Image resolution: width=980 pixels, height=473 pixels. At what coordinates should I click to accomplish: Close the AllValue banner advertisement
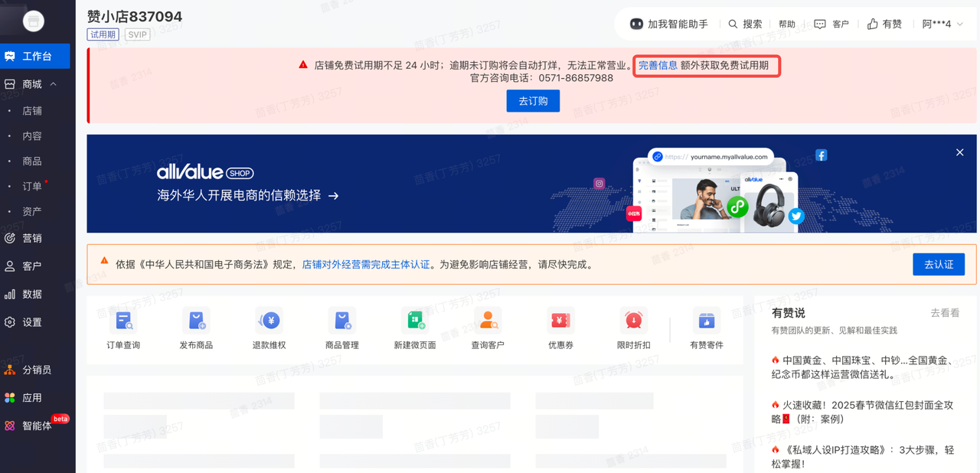pos(959,152)
